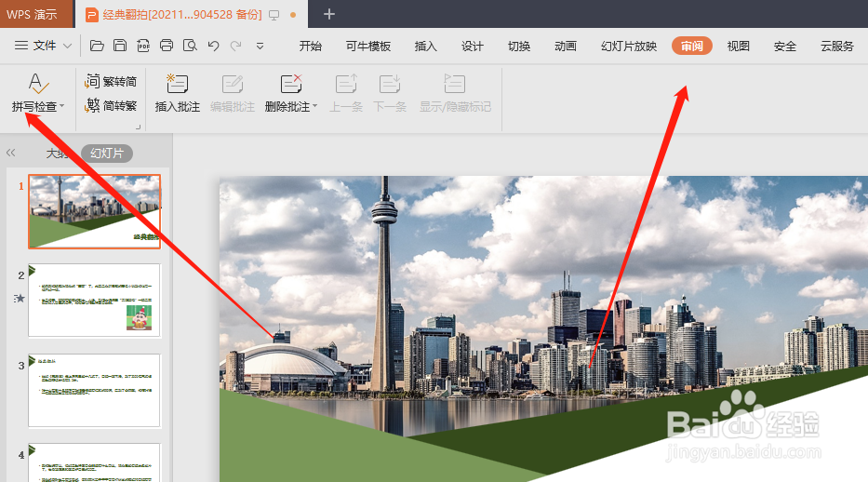Select slide 4 thumbnail
This screenshot has width=868, height=482.
coord(95,462)
